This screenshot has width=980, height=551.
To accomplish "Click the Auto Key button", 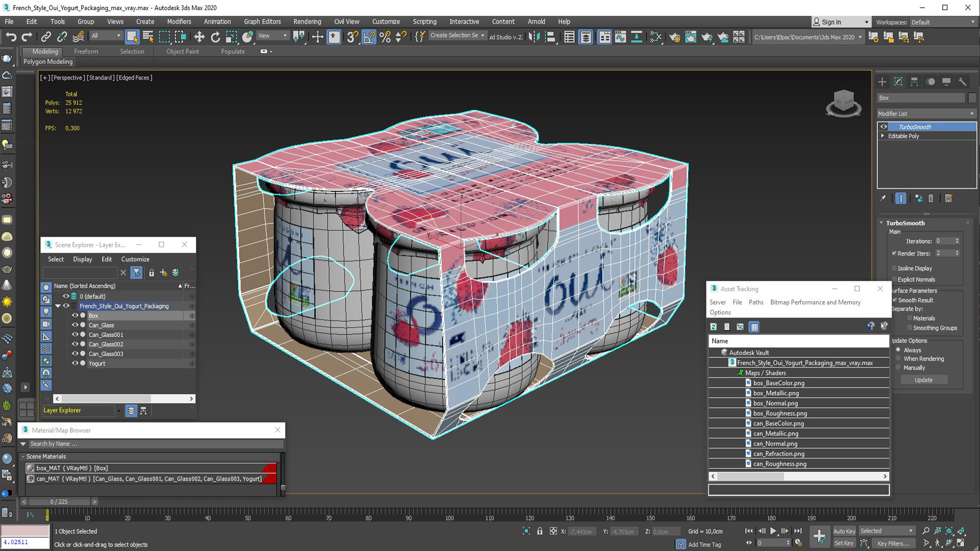I will pos(844,532).
